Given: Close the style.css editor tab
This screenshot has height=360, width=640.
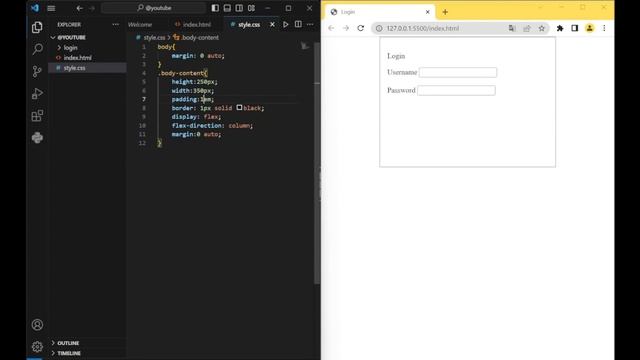Looking at the screenshot, I should coord(272,24).
